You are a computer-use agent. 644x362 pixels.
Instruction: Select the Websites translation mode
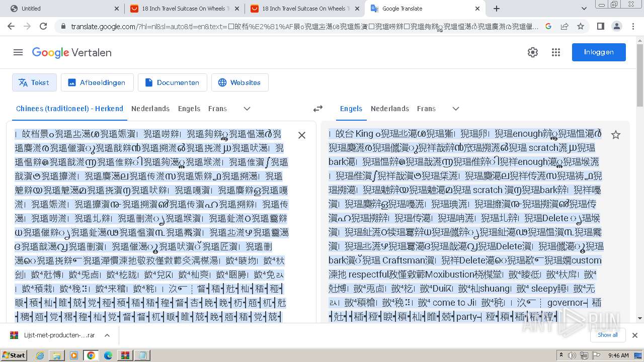[239, 82]
